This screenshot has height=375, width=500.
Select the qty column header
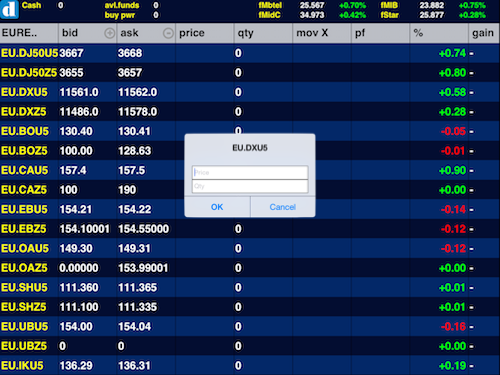[263, 33]
